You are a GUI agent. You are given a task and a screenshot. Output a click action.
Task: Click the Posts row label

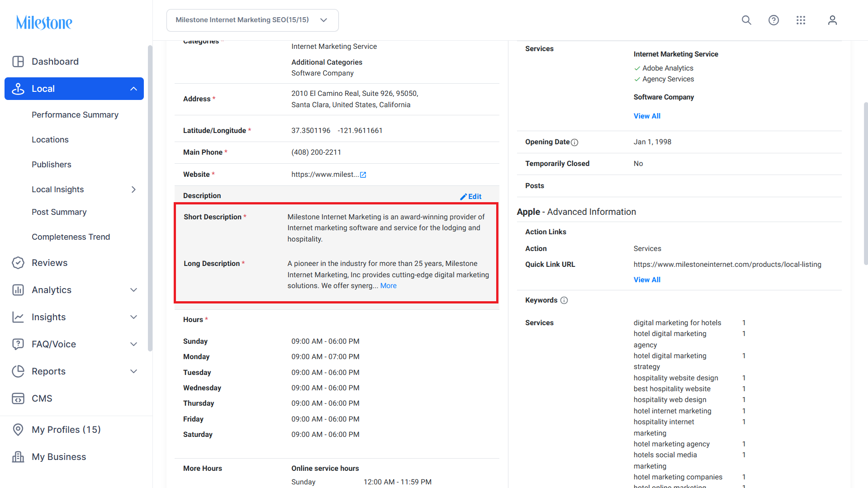coord(535,186)
